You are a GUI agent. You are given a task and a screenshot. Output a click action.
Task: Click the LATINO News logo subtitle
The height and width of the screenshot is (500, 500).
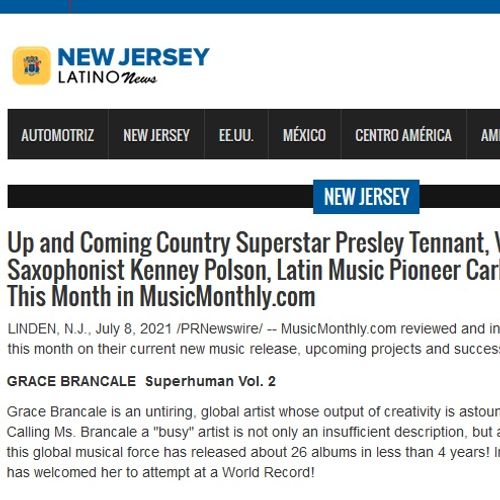coord(107,78)
